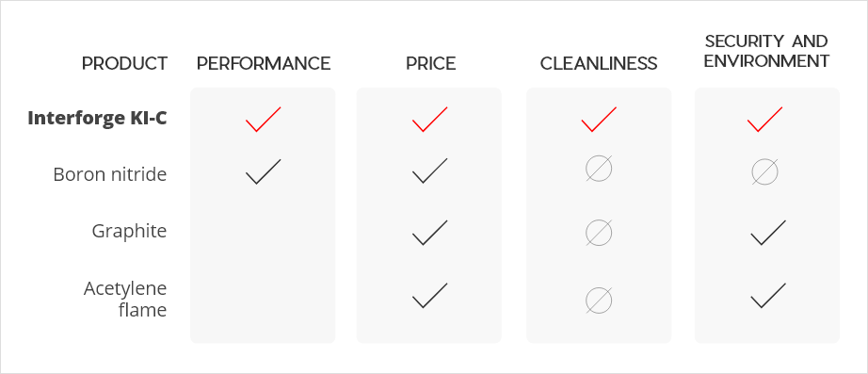The height and width of the screenshot is (374, 868).
Task: Click Boron nitride's Security and Environment null symbol
Action: point(765,172)
